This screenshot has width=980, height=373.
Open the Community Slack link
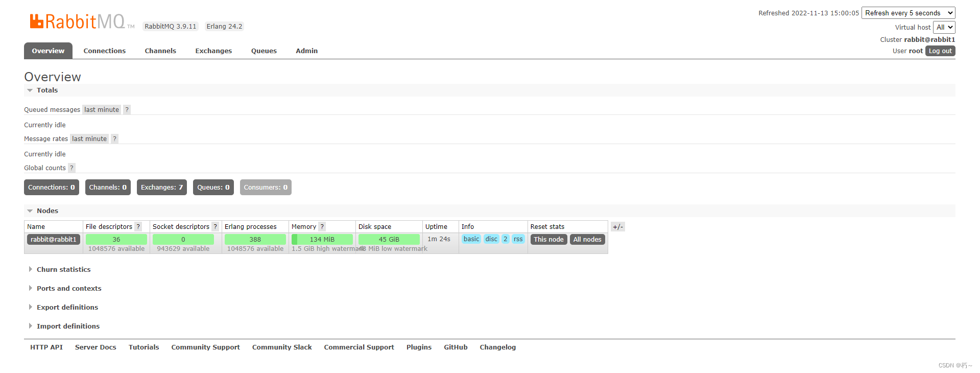tap(282, 347)
